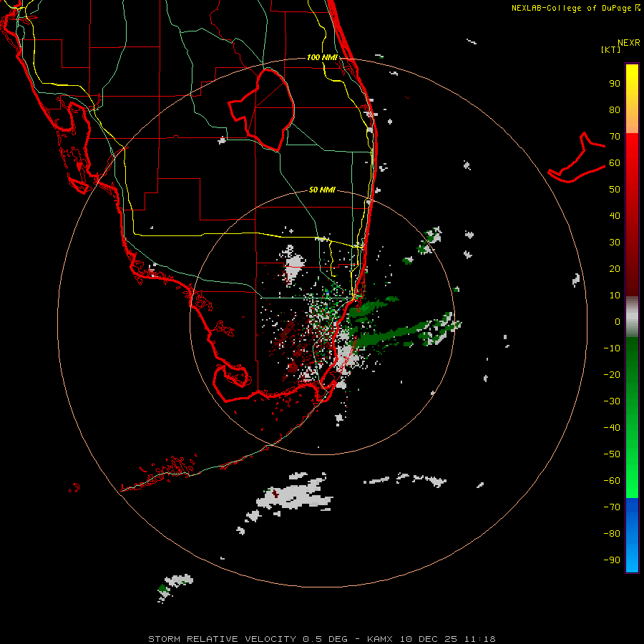Select the -20 value on the velocity scale
Viewport: 644px width, 644px height.
(x=612, y=374)
